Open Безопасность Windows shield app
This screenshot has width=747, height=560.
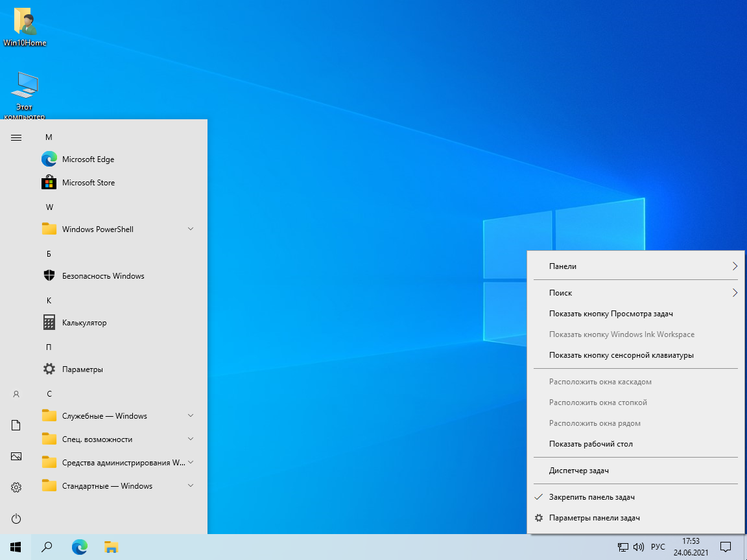102,276
